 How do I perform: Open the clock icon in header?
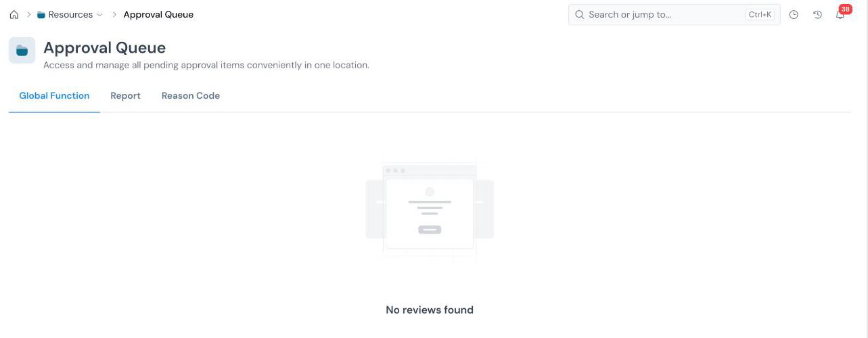point(794,14)
